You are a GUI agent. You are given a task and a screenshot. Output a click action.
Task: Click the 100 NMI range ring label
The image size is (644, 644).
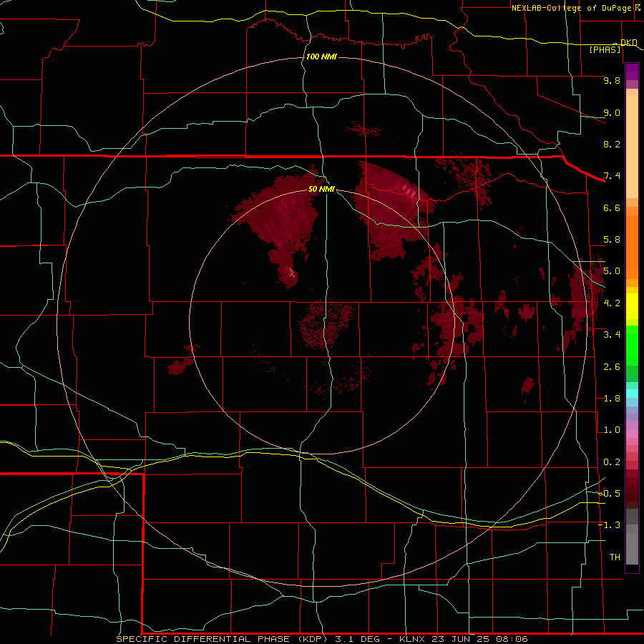click(x=321, y=57)
